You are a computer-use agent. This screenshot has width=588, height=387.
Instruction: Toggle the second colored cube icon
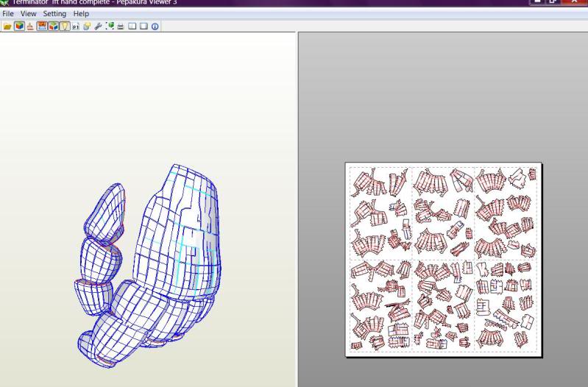53,26
